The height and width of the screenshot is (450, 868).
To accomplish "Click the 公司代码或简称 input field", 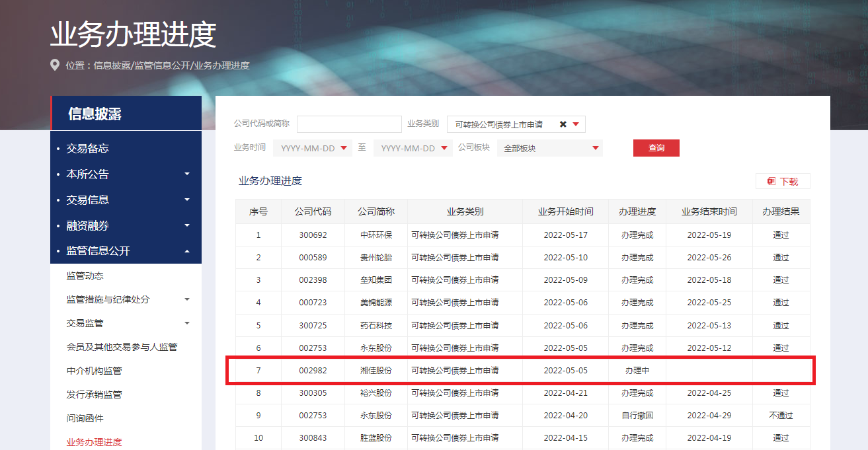I will click(x=349, y=124).
